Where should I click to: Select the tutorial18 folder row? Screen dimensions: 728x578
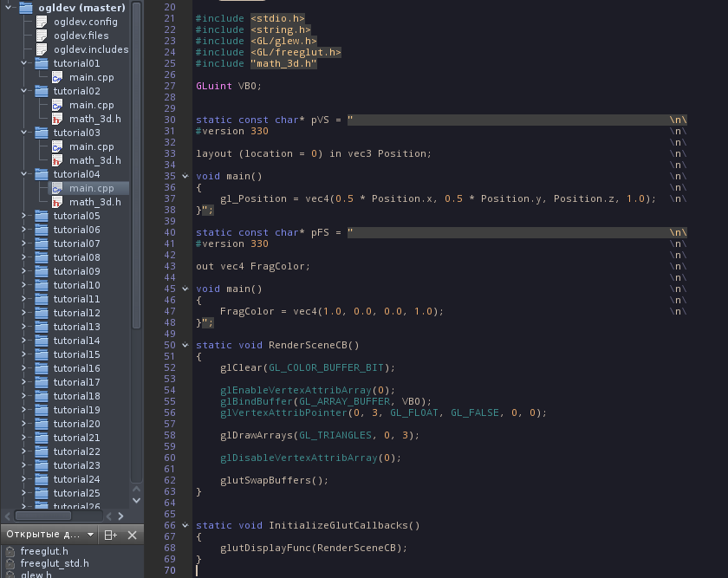pyautogui.click(x=75, y=396)
